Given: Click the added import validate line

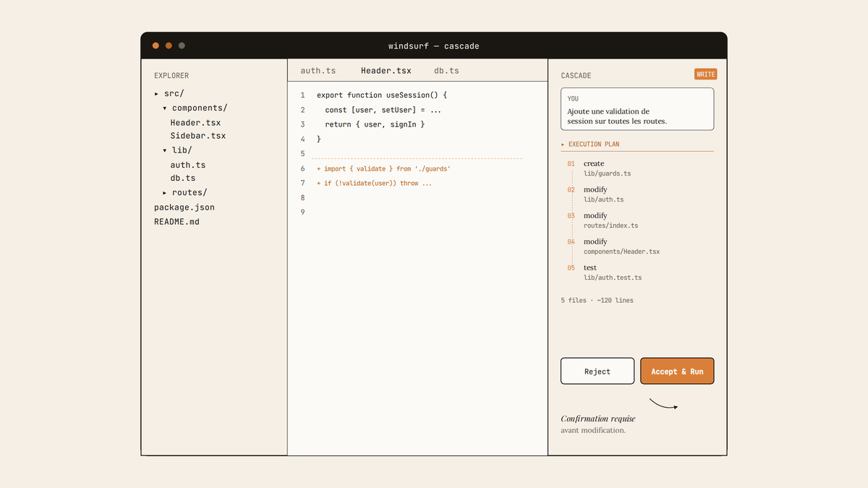Looking at the screenshot, I should coord(383,168).
